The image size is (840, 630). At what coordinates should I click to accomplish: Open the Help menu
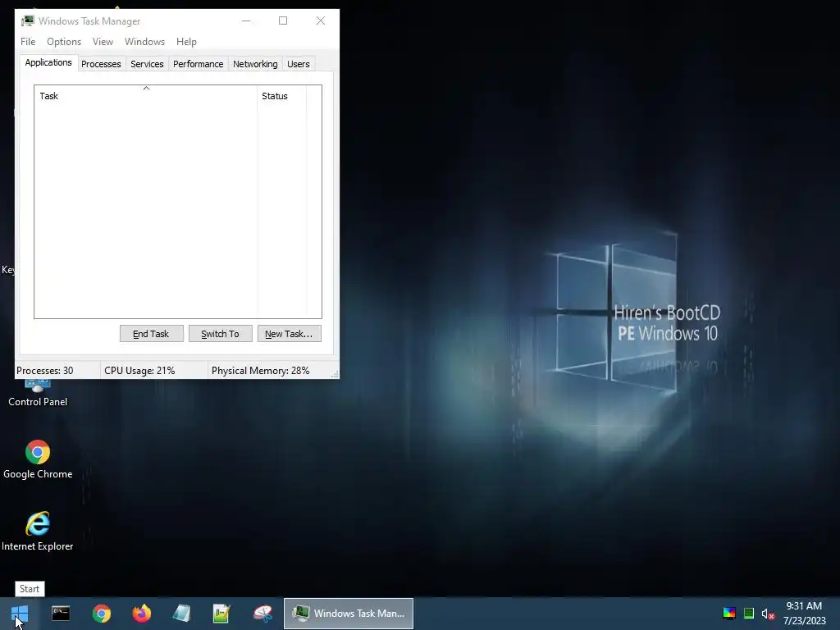coord(186,42)
